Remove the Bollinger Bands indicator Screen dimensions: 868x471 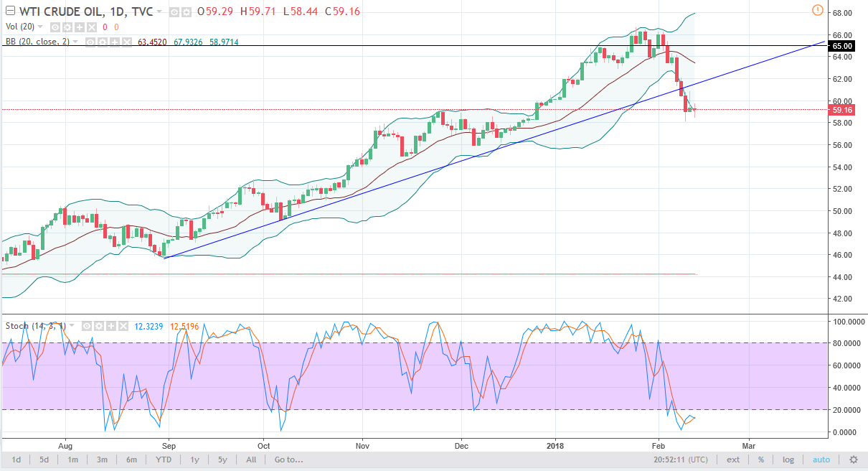pyautogui.click(x=127, y=42)
